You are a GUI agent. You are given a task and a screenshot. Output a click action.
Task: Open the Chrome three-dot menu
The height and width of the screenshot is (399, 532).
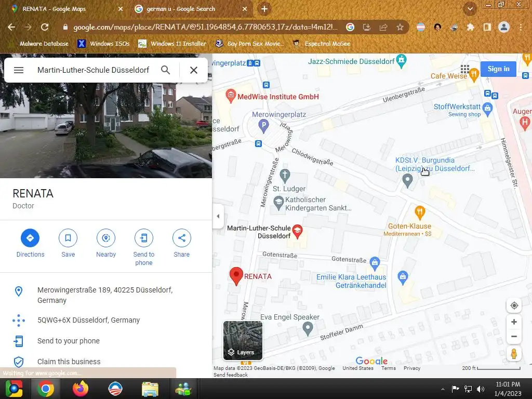click(521, 27)
